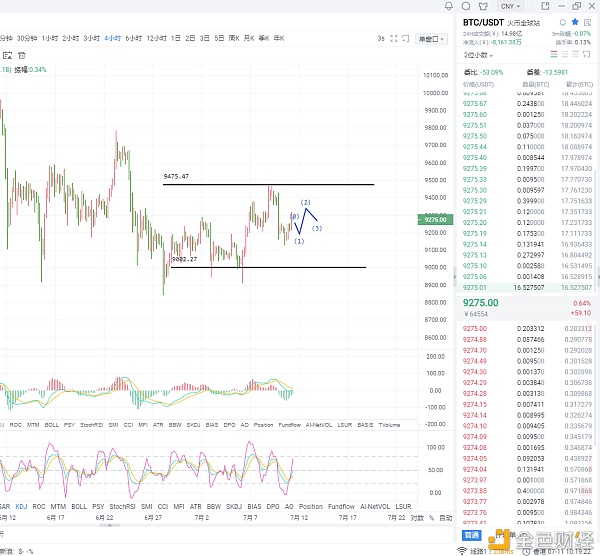Click the 3s refresh interval label

(381, 39)
